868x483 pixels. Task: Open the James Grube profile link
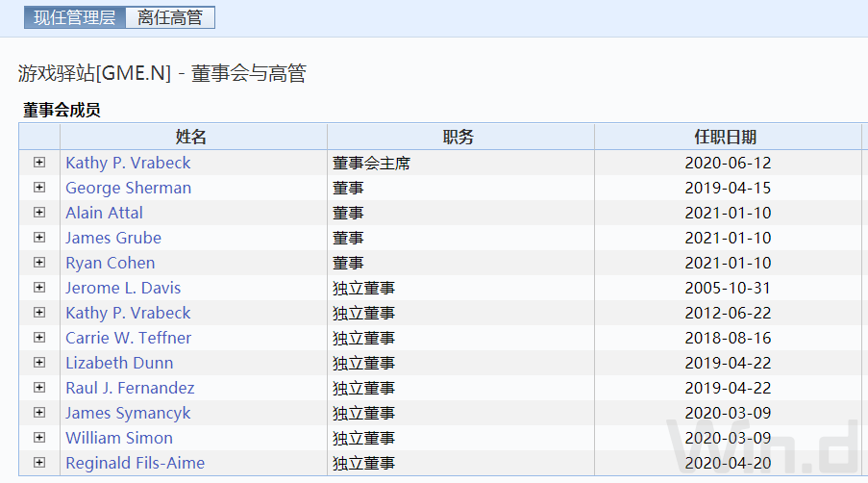pyautogui.click(x=113, y=238)
